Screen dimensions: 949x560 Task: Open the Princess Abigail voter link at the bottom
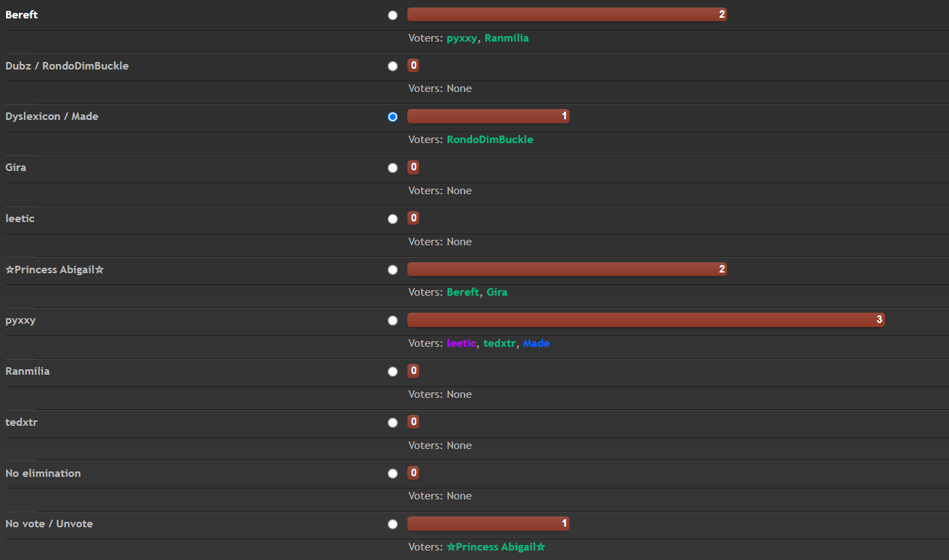coord(495,547)
